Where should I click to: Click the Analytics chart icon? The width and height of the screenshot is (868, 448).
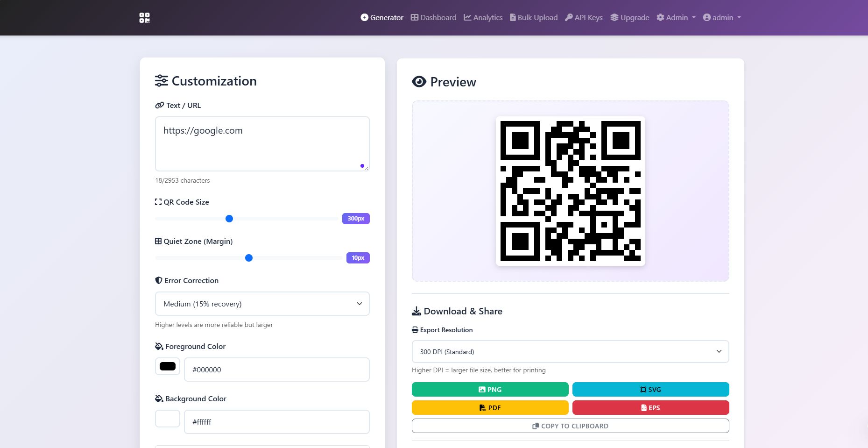coord(467,17)
